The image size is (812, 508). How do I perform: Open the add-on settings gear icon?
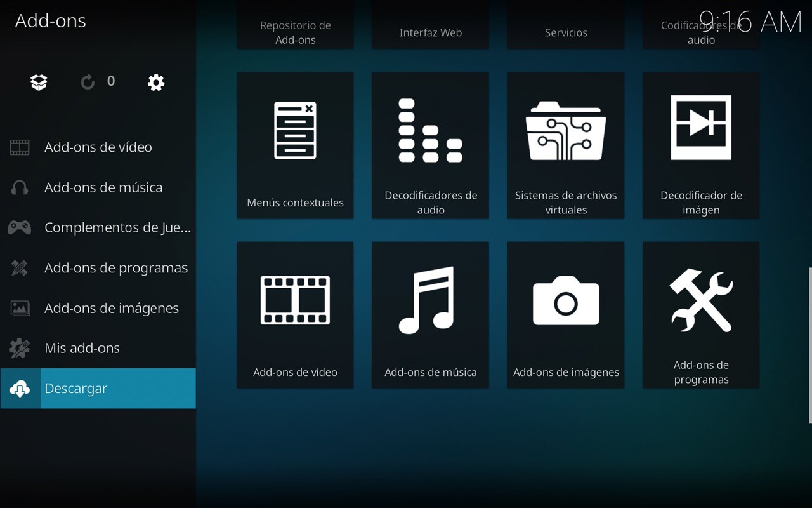(x=155, y=82)
